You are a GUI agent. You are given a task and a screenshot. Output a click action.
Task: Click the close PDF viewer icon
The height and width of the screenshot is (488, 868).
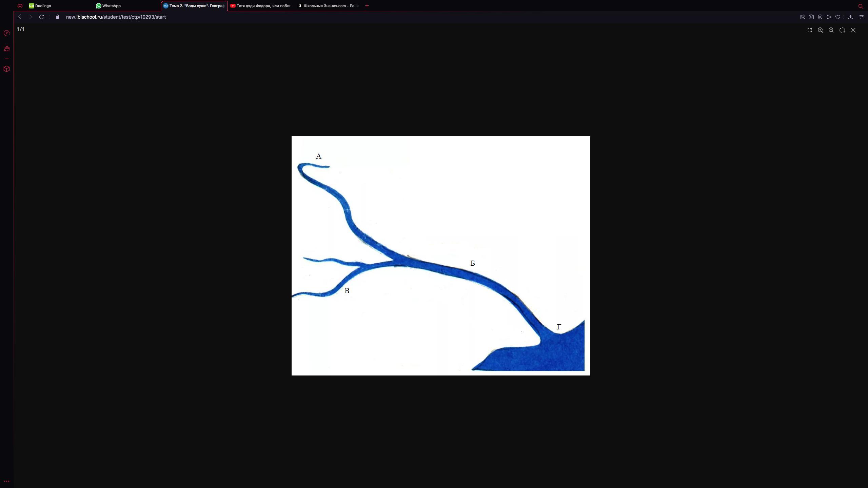(x=852, y=30)
